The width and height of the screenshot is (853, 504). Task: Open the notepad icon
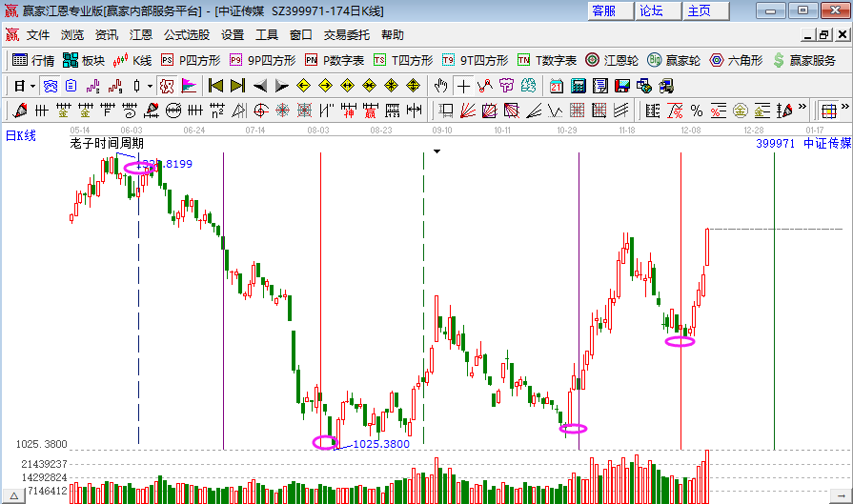(x=600, y=86)
